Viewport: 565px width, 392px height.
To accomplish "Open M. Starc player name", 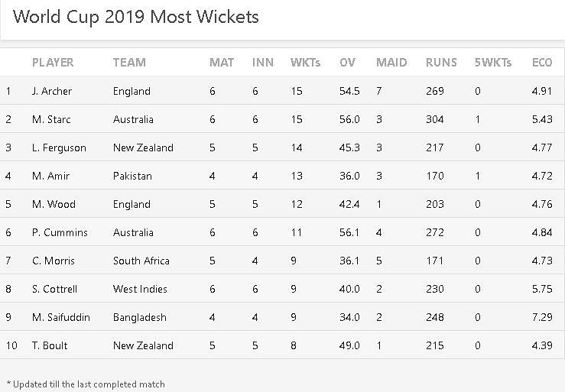I will (x=51, y=119).
